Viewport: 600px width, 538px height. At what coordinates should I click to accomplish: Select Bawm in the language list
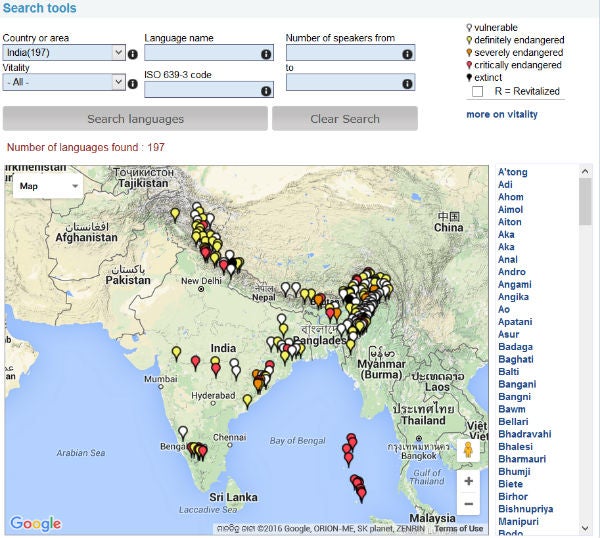pos(512,409)
